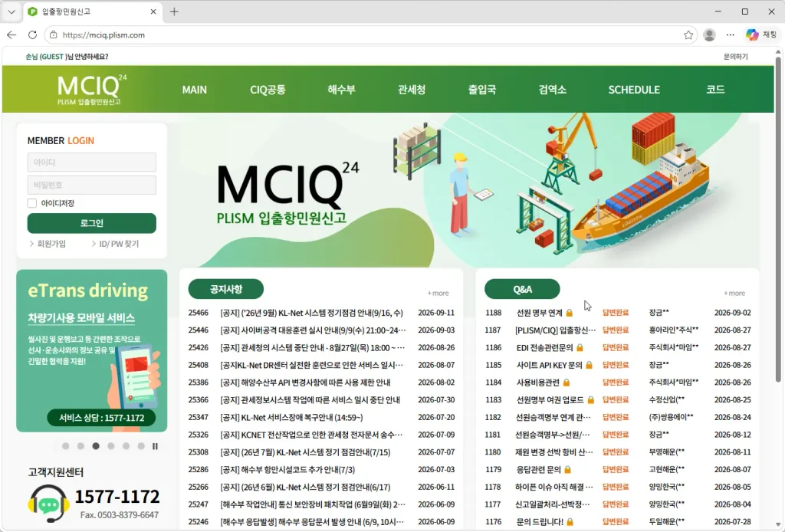
Task: Close the 입출항민원신고 tab
Action: pyautogui.click(x=153, y=11)
